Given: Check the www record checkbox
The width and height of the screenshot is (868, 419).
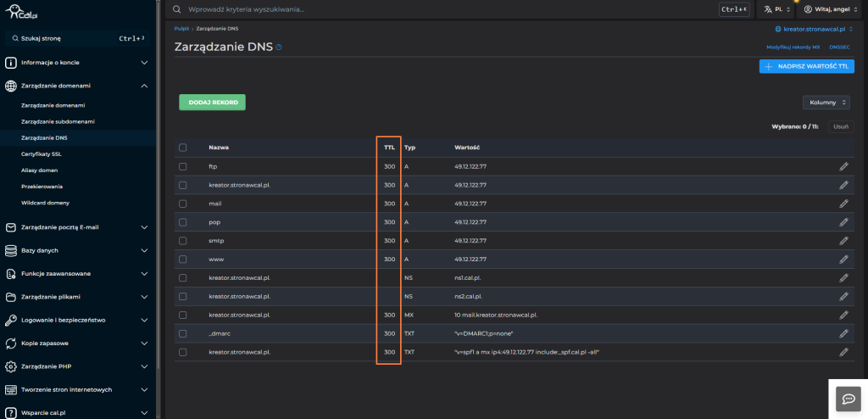Looking at the screenshot, I should tap(183, 260).
